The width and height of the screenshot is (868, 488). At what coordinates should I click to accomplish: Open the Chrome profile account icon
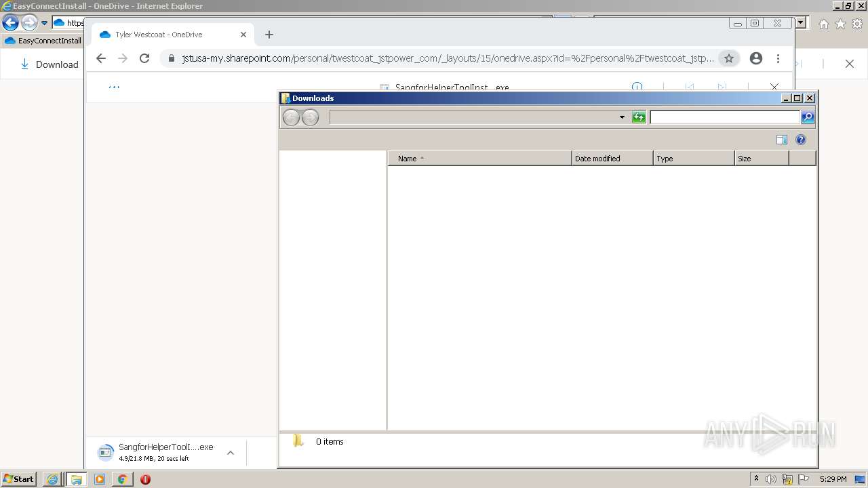[x=756, y=58]
